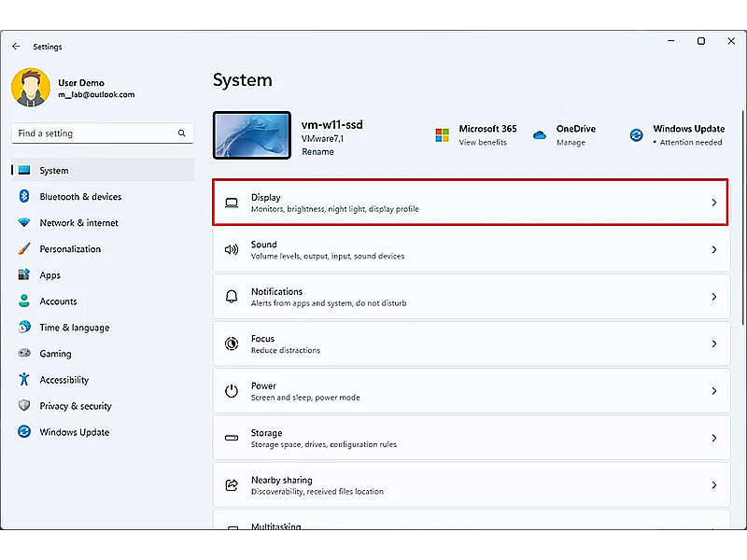This screenshot has height=560, width=747.
Task: Open Notifications via its chevron
Action: [x=713, y=297]
